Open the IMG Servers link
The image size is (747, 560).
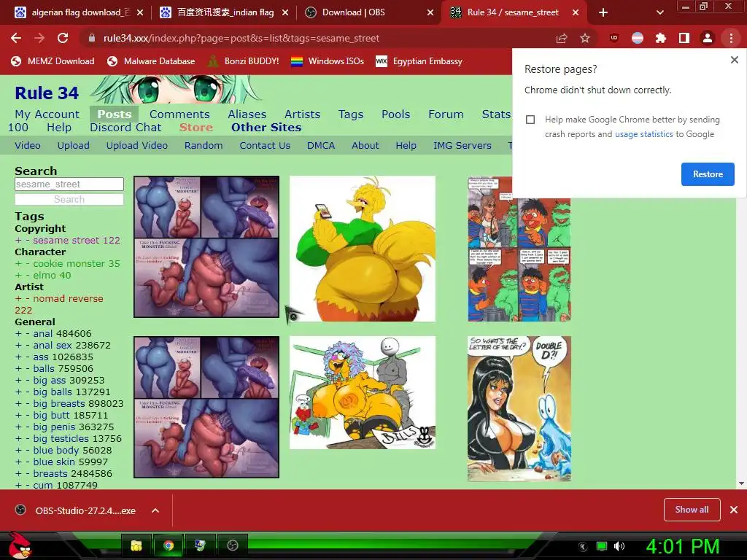462,146
